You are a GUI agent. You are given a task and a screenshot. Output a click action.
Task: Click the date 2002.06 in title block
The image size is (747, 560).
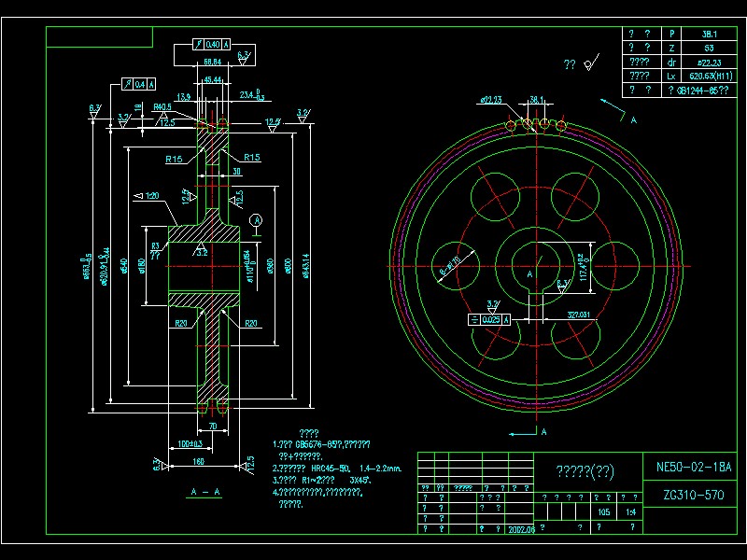pos(521,529)
